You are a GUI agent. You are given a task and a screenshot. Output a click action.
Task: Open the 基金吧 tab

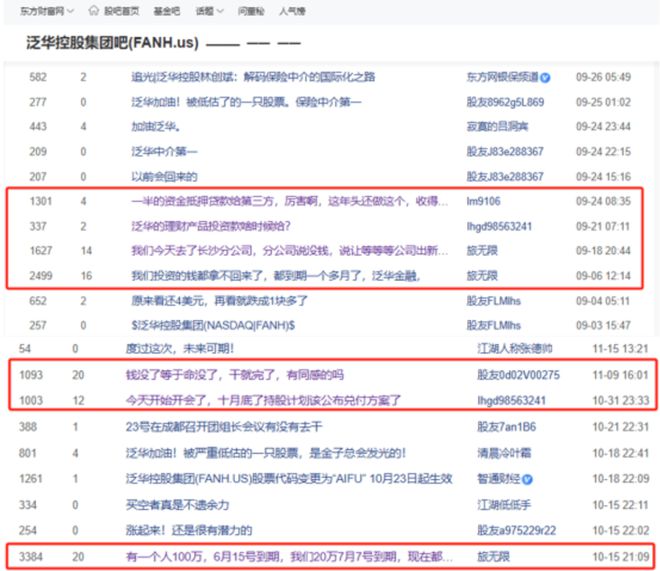(x=167, y=11)
